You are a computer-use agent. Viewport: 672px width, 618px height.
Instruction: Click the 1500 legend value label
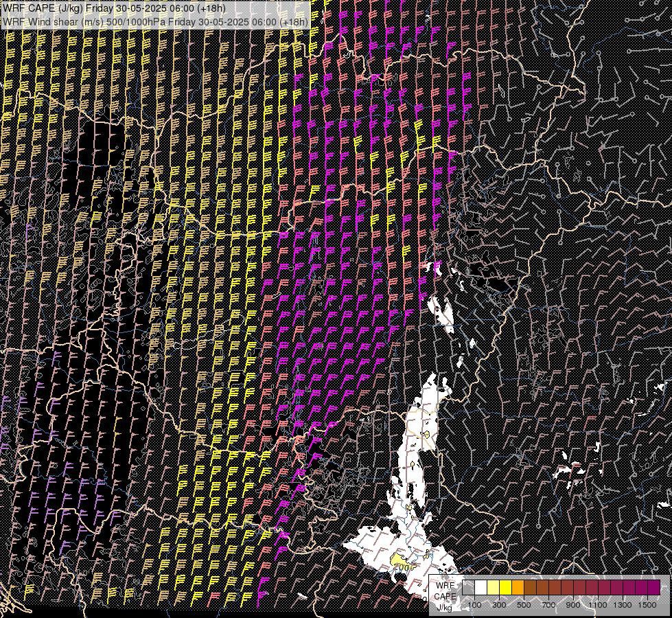tap(647, 605)
